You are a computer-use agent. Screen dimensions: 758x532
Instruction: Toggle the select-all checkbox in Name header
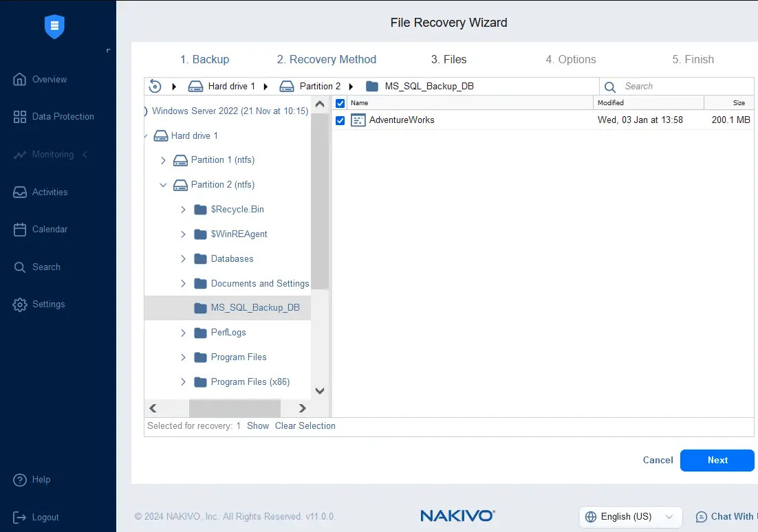[x=340, y=103]
